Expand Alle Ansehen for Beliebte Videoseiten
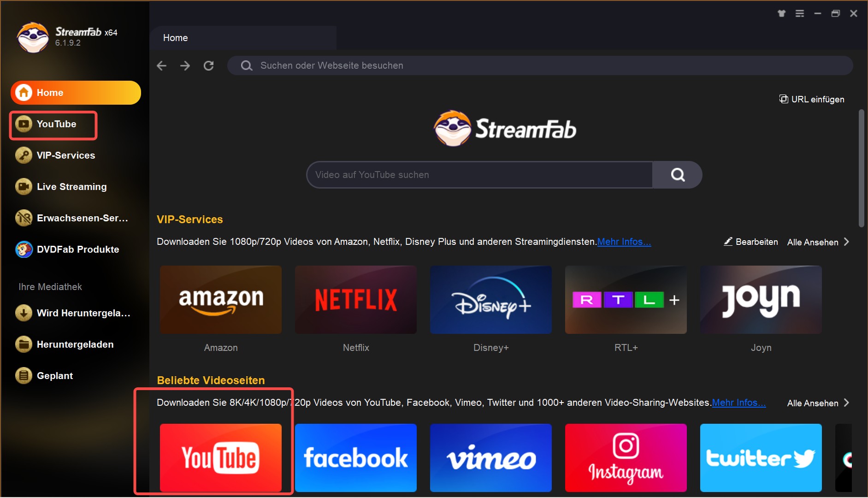Viewport: 868px width, 498px height. (818, 403)
